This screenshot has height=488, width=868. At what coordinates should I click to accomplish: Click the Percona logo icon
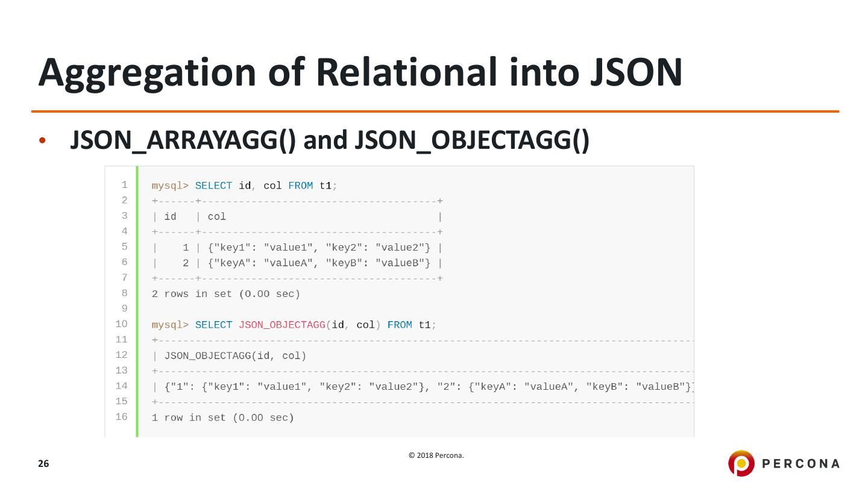click(741, 463)
